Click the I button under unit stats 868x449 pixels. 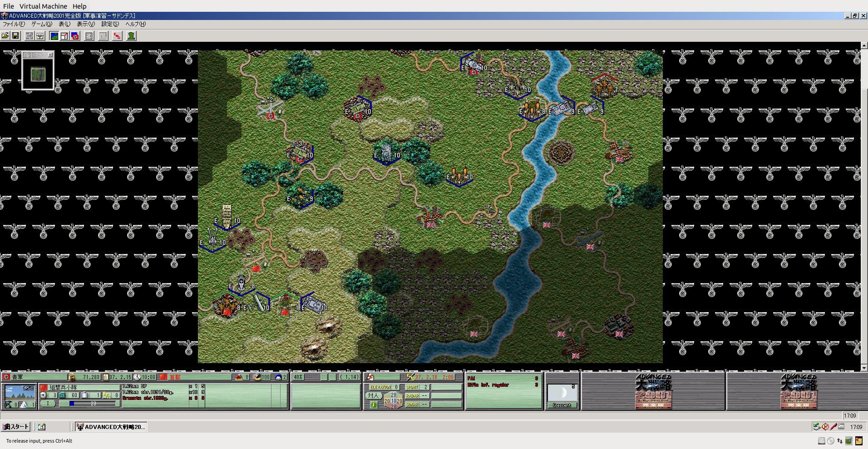[x=48, y=403]
